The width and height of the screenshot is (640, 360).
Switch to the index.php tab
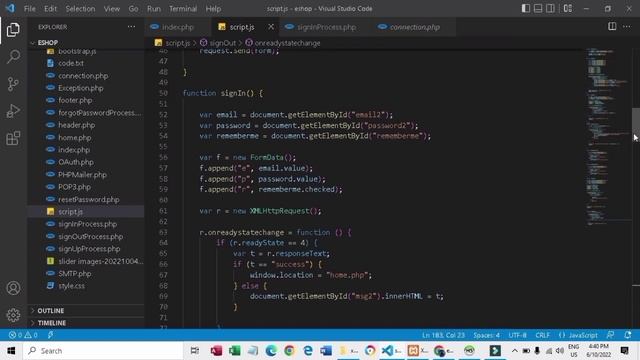[x=178, y=27]
